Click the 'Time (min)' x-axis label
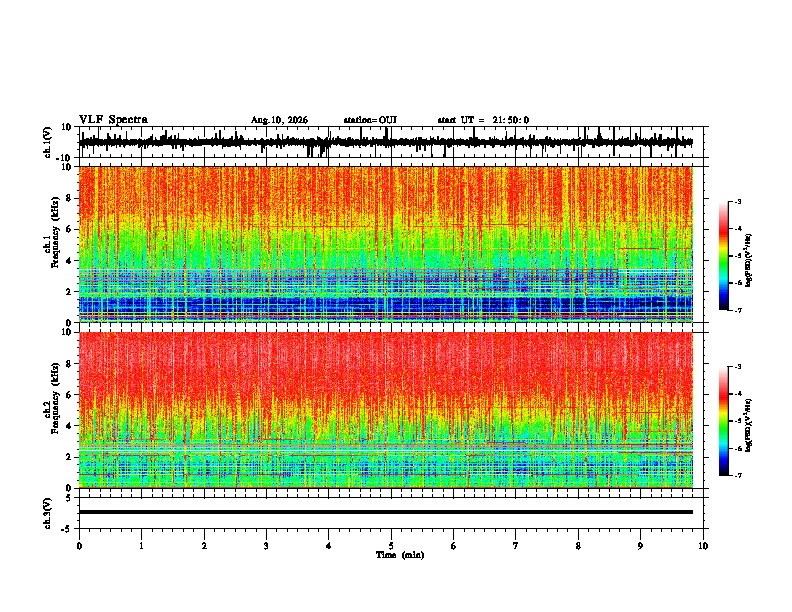This screenshot has height=612, width=792. (400, 555)
